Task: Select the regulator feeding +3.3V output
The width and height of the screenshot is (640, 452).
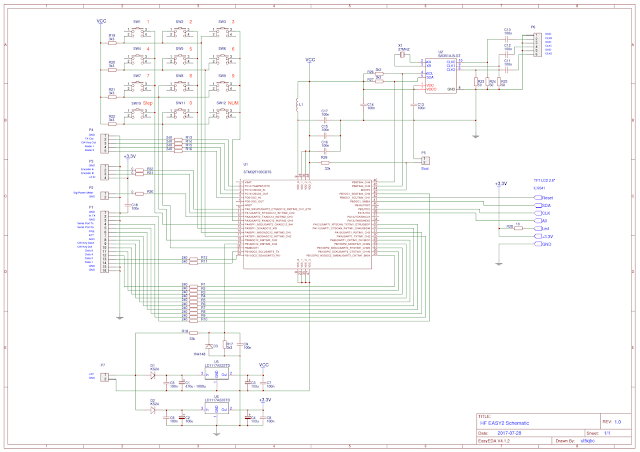Action: [217, 409]
